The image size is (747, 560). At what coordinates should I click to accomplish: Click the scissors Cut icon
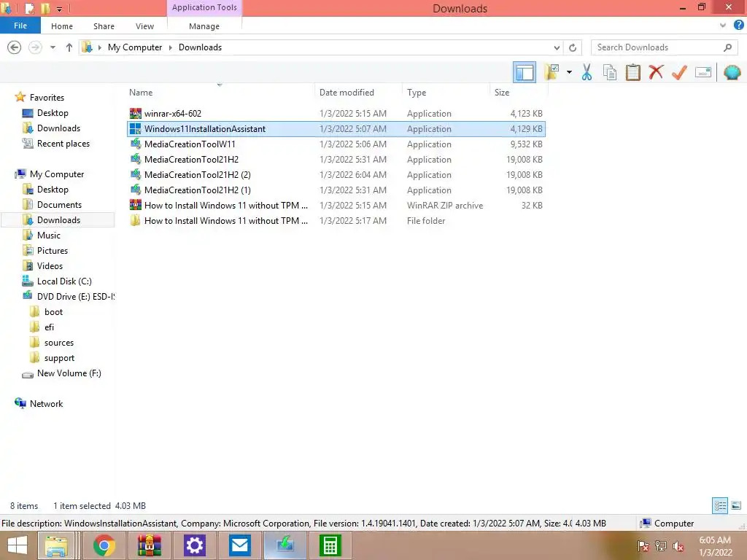(587, 72)
